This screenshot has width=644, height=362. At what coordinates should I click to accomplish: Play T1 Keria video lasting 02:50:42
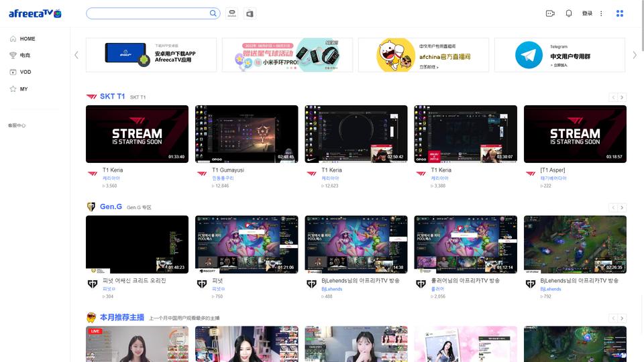(x=356, y=134)
